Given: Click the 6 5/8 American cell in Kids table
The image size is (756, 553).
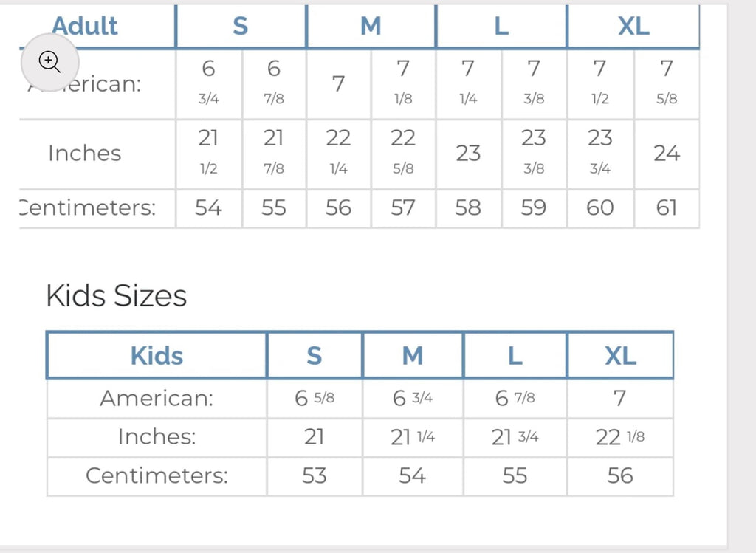Looking at the screenshot, I should [315, 398].
